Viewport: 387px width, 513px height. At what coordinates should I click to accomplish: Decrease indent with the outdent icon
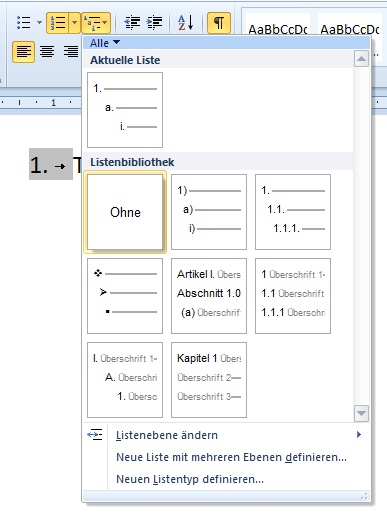click(x=132, y=23)
